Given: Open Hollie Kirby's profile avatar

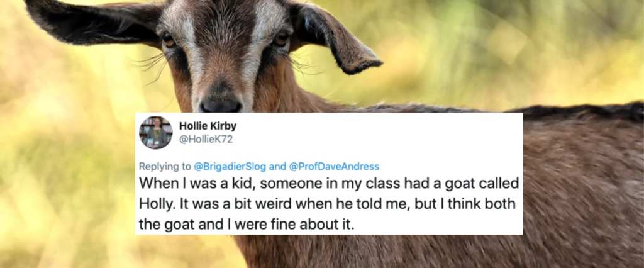Looking at the screenshot, I should [156, 132].
